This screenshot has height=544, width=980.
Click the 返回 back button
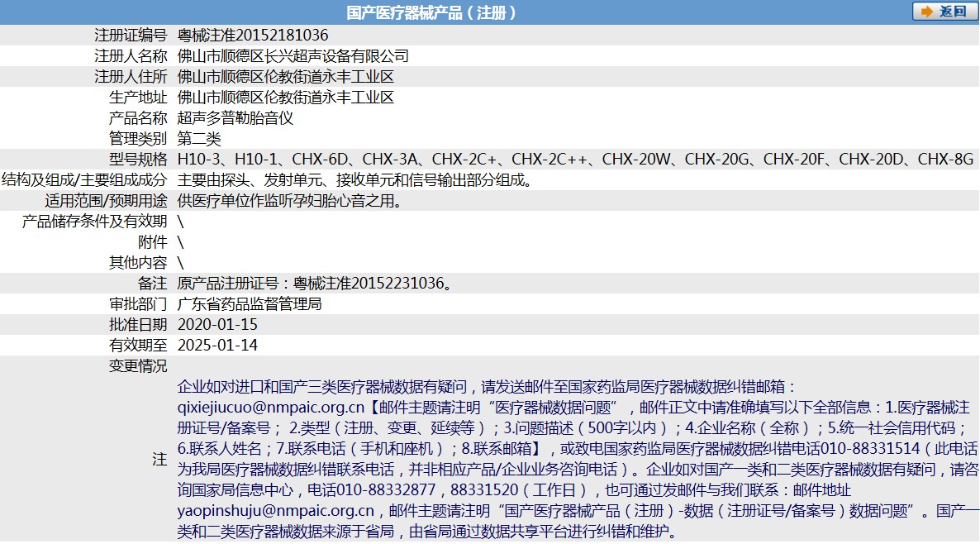(x=944, y=12)
